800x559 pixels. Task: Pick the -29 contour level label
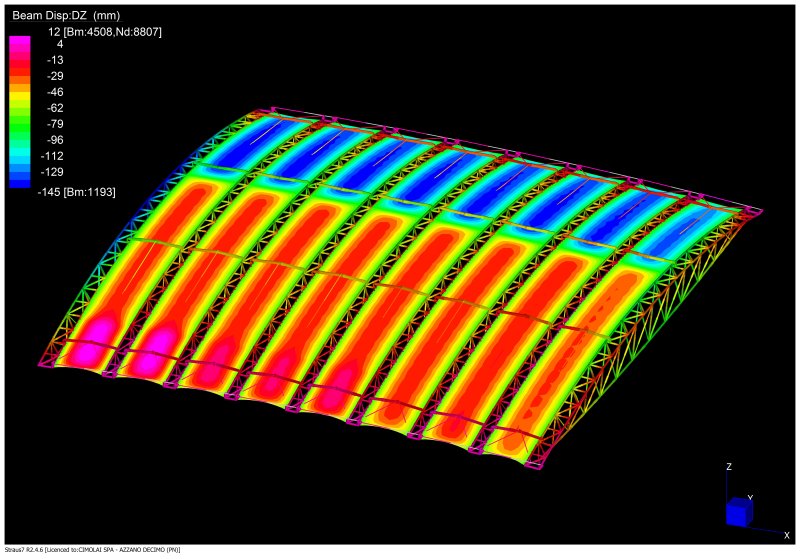pos(55,76)
